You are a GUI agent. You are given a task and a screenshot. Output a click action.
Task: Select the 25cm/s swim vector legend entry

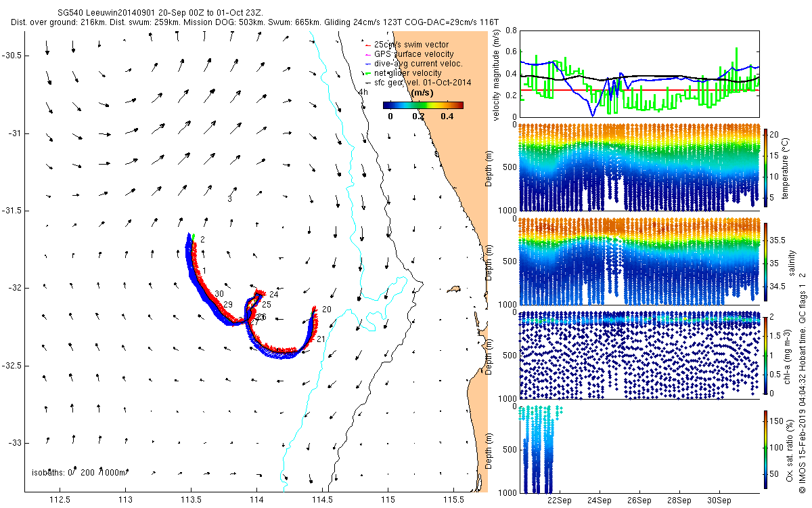click(411, 45)
